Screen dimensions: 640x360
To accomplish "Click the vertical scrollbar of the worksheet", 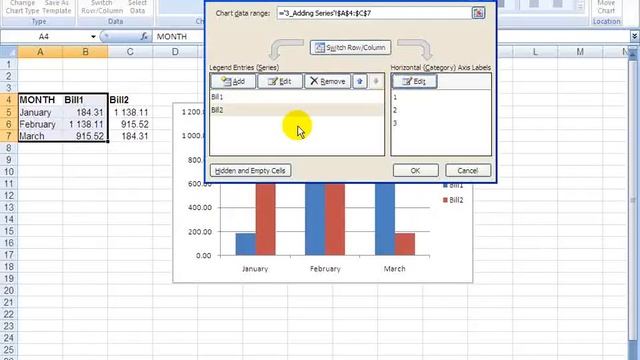I will coord(633,200).
